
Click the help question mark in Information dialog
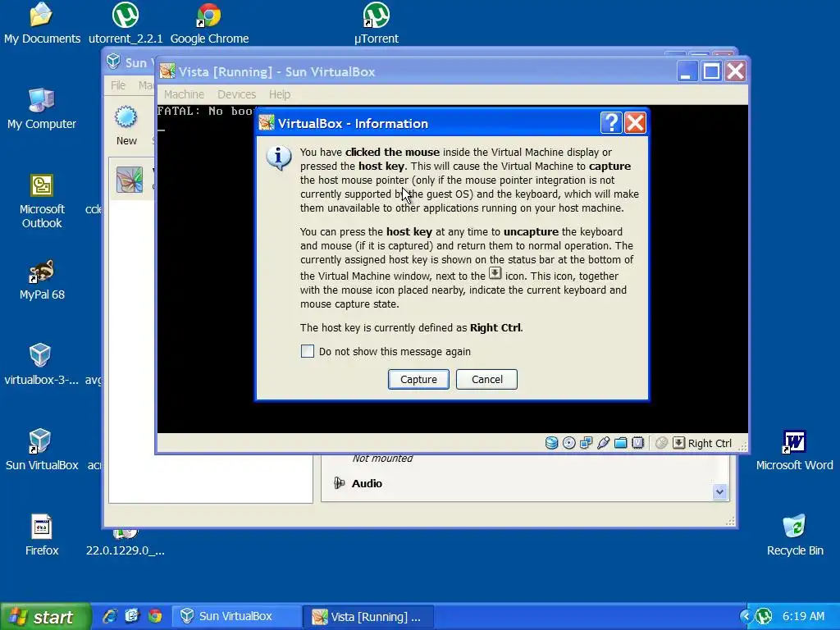(610, 123)
